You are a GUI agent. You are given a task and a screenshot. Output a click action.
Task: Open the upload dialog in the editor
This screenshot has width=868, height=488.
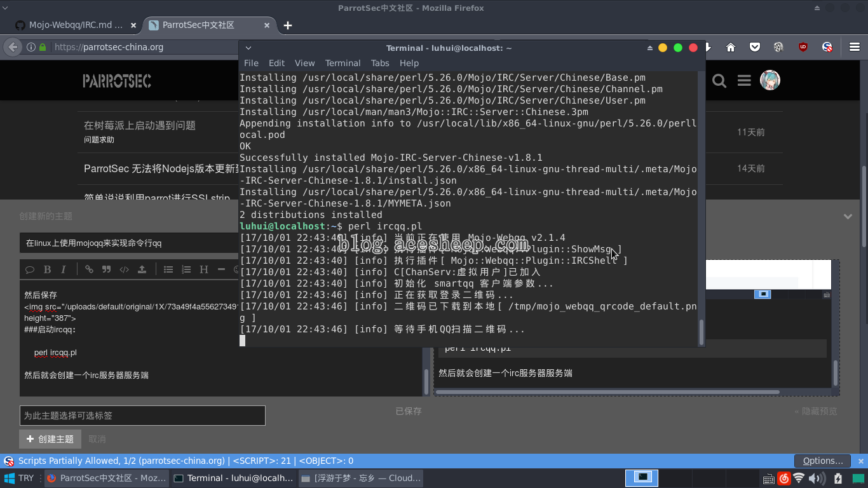click(142, 269)
